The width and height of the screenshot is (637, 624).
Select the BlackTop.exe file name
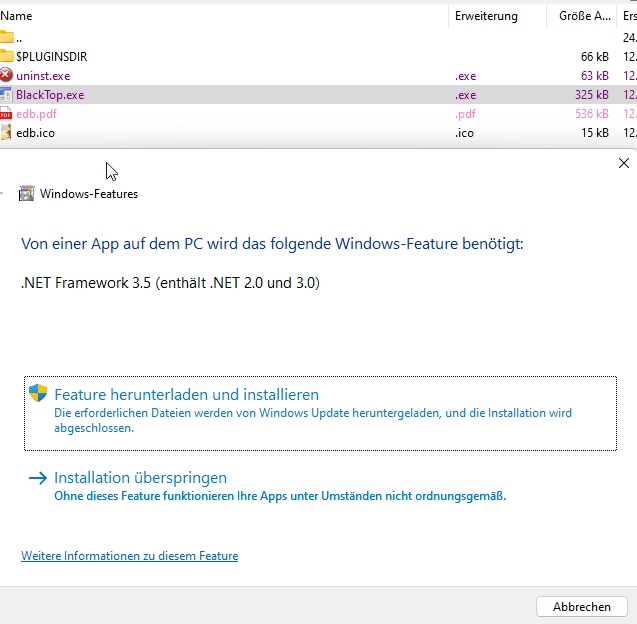coord(50,95)
